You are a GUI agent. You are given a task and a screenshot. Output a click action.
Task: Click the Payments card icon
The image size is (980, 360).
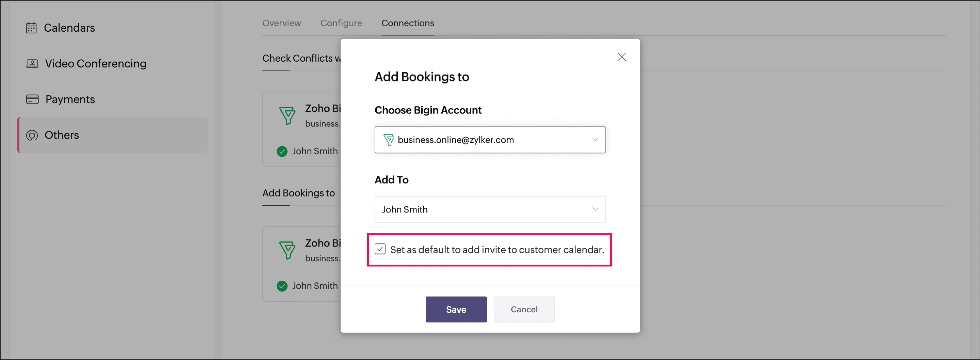(32, 99)
